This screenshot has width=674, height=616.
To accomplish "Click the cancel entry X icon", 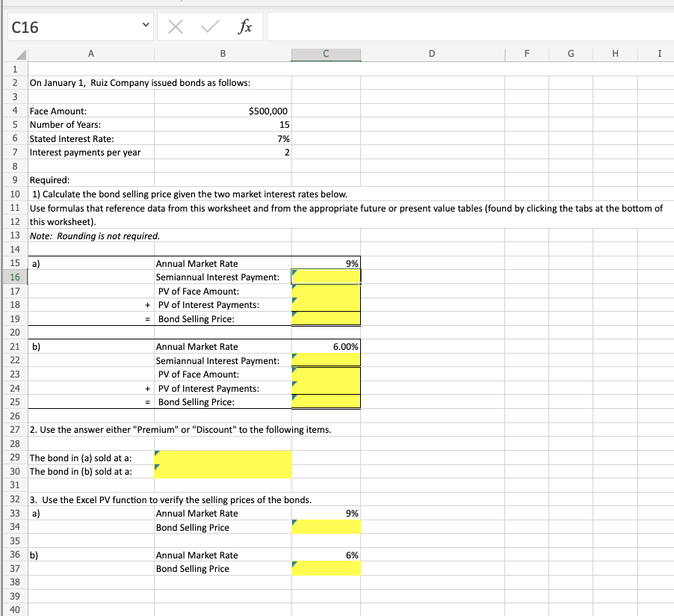I will tap(175, 27).
